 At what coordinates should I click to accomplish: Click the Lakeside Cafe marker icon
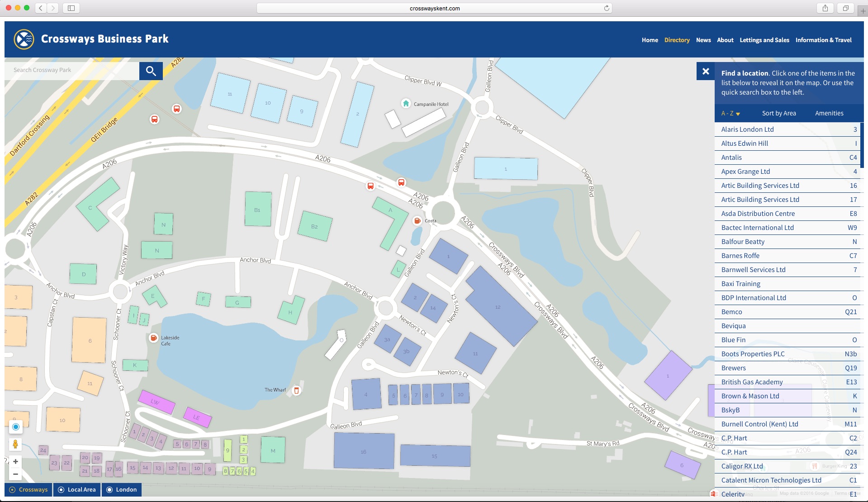(x=153, y=338)
